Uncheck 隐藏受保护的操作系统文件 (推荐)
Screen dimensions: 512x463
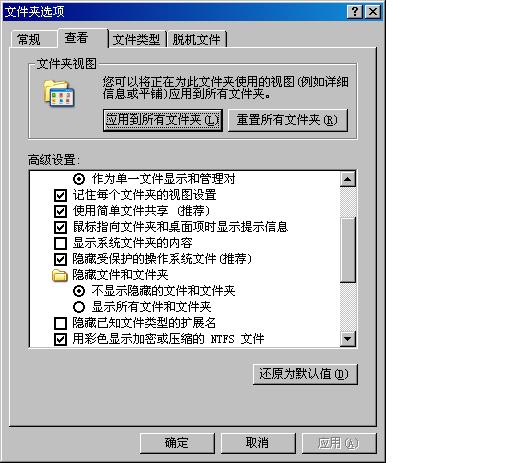tap(60, 259)
